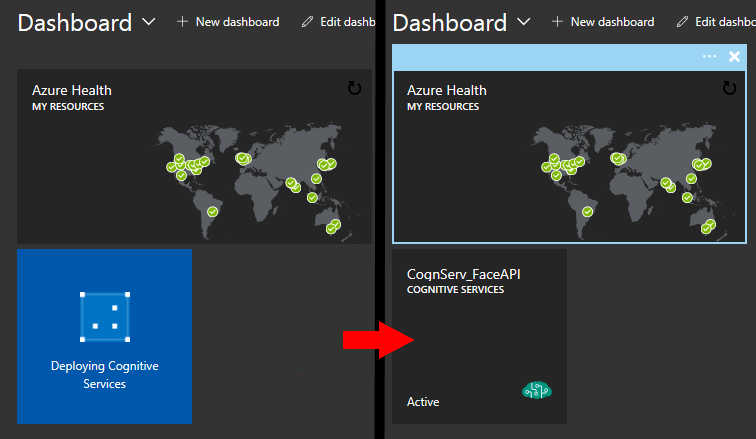This screenshot has width=756, height=439.
Task: Click New dashboard in the left panel
Action: click(237, 22)
